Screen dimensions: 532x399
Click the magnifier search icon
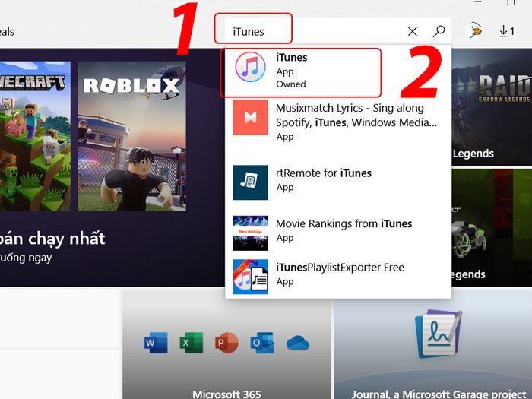439,31
